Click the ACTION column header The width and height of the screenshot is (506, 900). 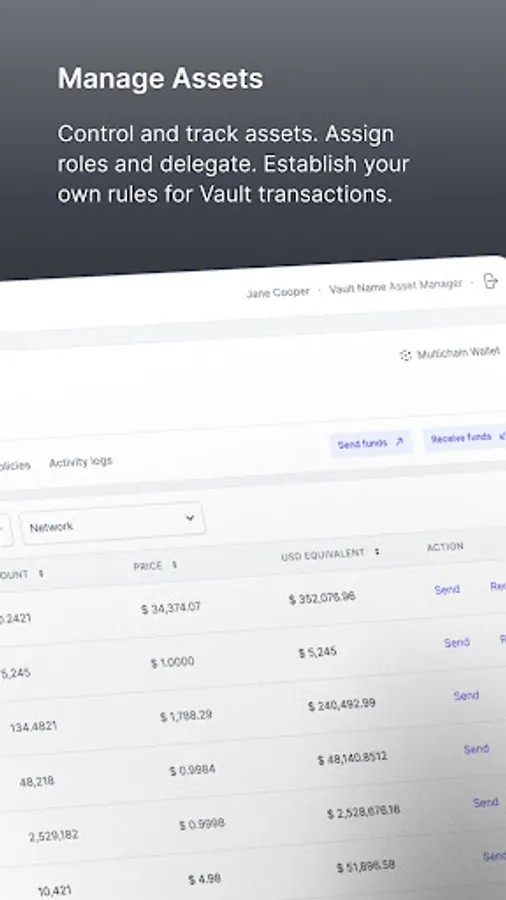pos(445,547)
